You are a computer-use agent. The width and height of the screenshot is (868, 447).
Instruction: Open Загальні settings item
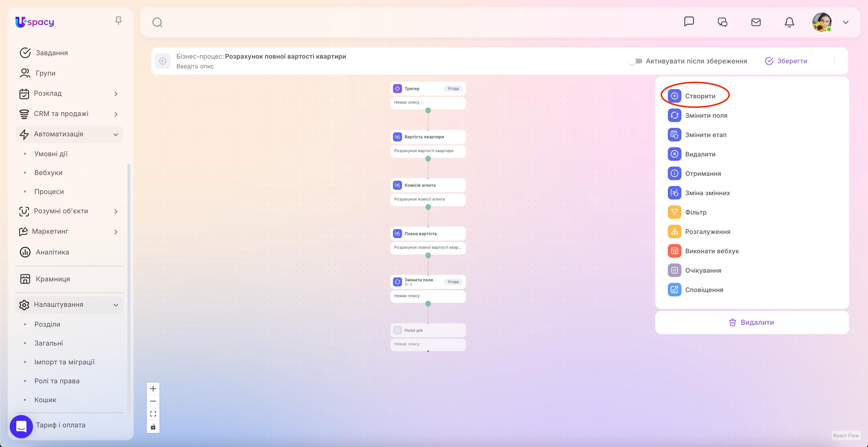pos(48,343)
